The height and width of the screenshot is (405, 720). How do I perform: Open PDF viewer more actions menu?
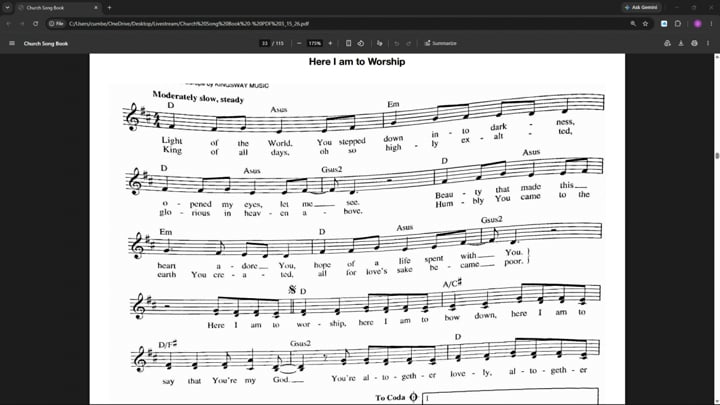tap(708, 43)
